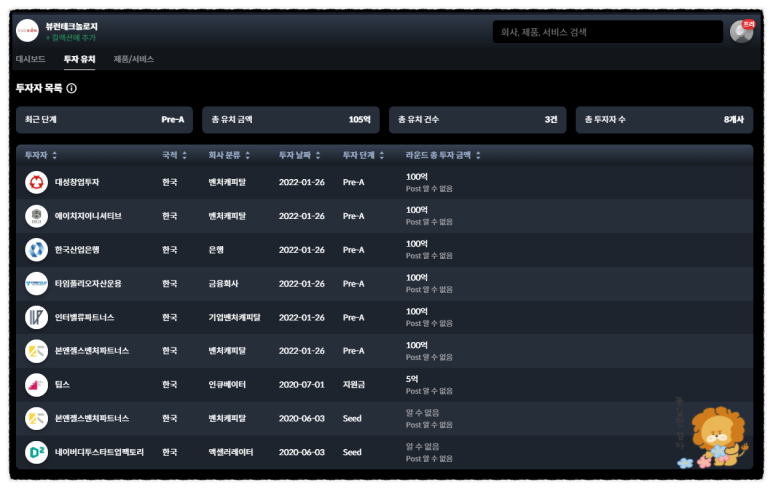
Task: Click the info icon beside 투자자 목록
Action: point(71,88)
